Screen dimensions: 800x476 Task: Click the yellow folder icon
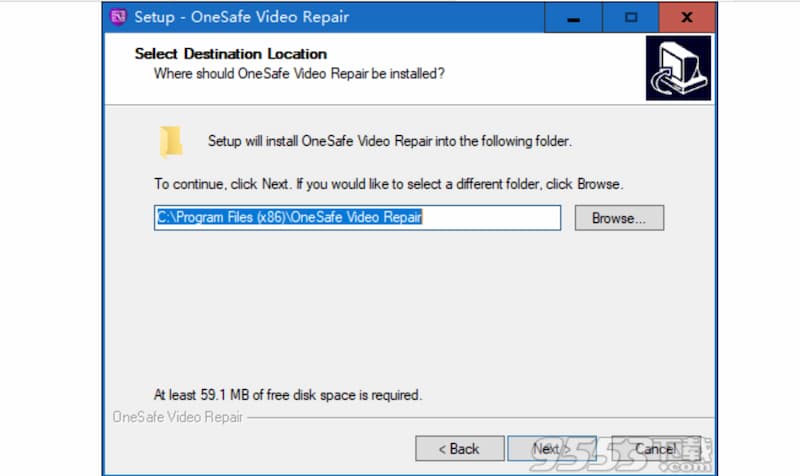pos(171,141)
